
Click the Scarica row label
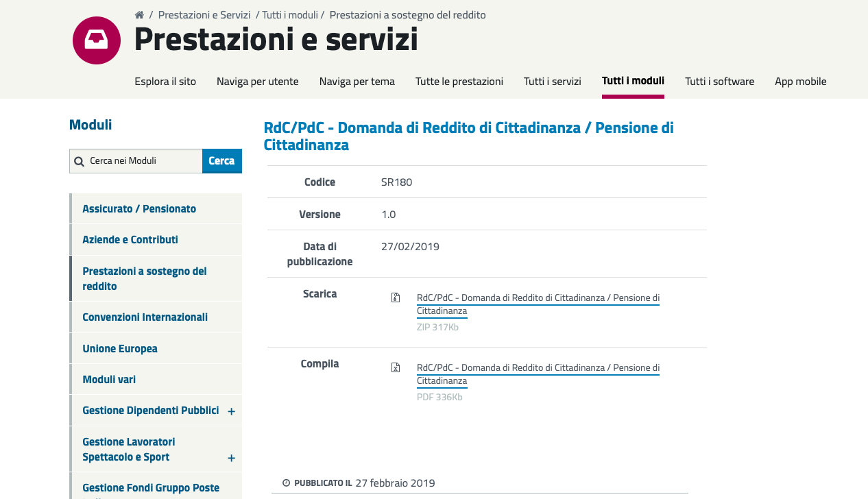click(x=320, y=294)
